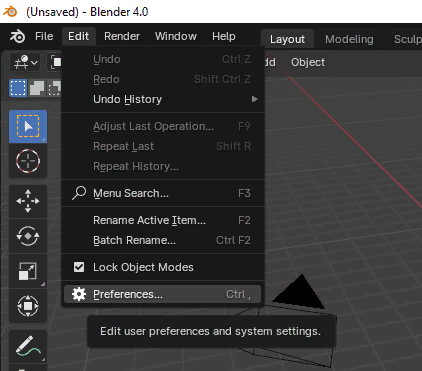Toggle the Lock Object Modes checkbox
Screen dimensions: 422x371
pyautogui.click(x=79, y=267)
